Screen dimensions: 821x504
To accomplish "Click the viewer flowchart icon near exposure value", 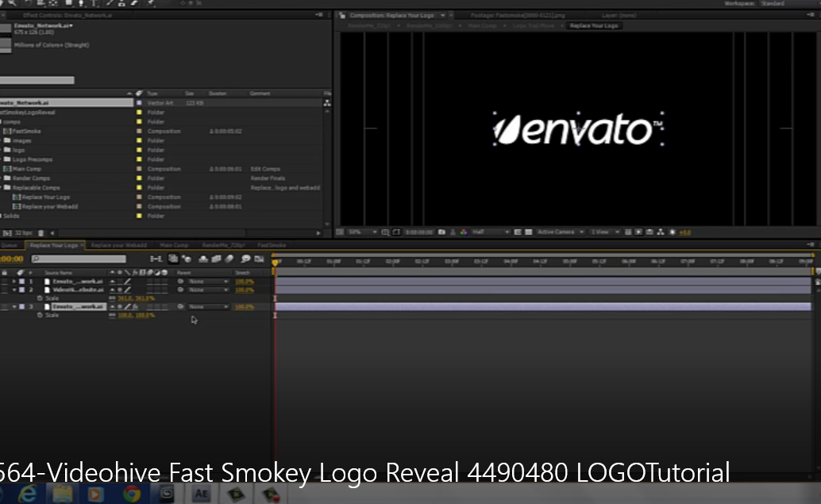I will tap(661, 232).
